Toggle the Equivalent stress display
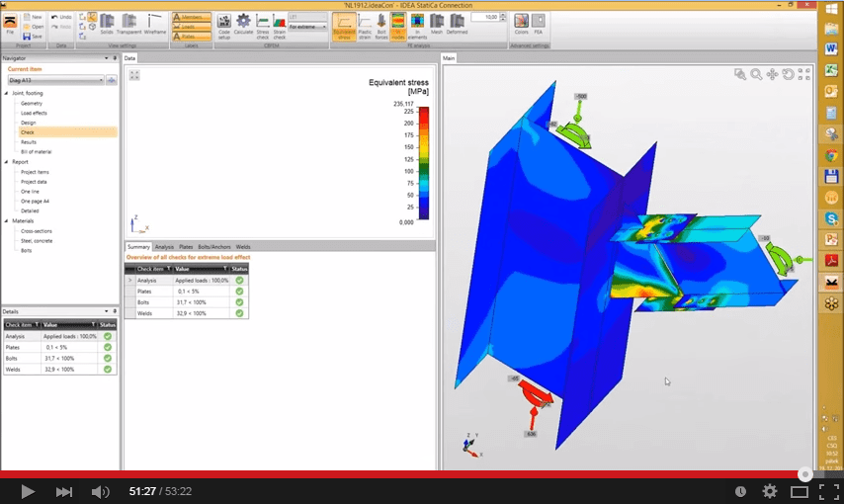 (x=344, y=24)
